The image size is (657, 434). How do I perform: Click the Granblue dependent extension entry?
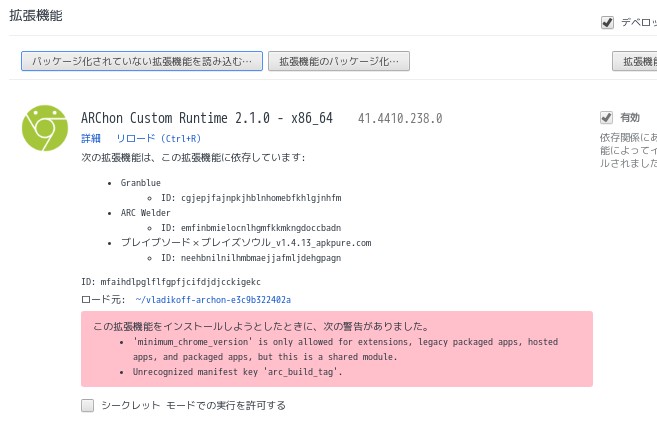[x=140, y=183]
